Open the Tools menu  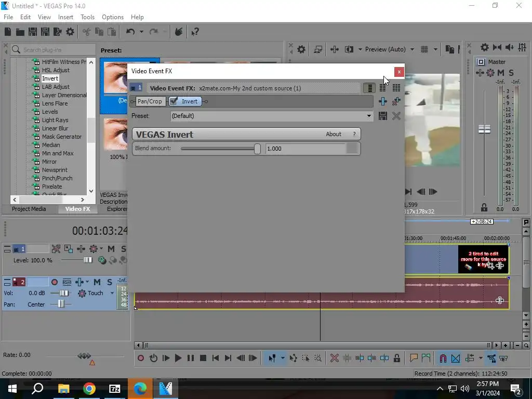pyautogui.click(x=87, y=17)
